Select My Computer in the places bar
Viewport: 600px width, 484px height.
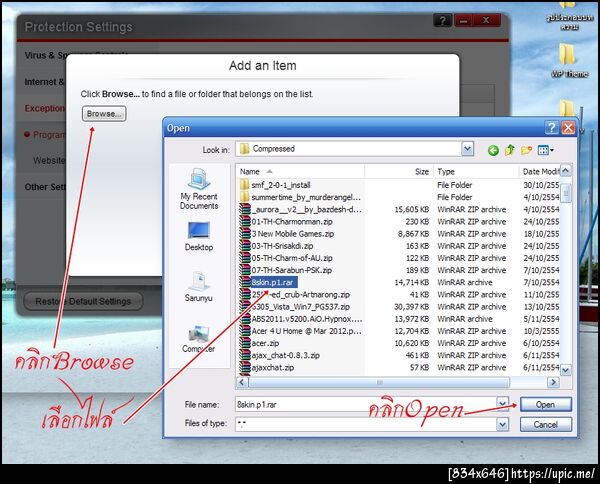pos(199,339)
